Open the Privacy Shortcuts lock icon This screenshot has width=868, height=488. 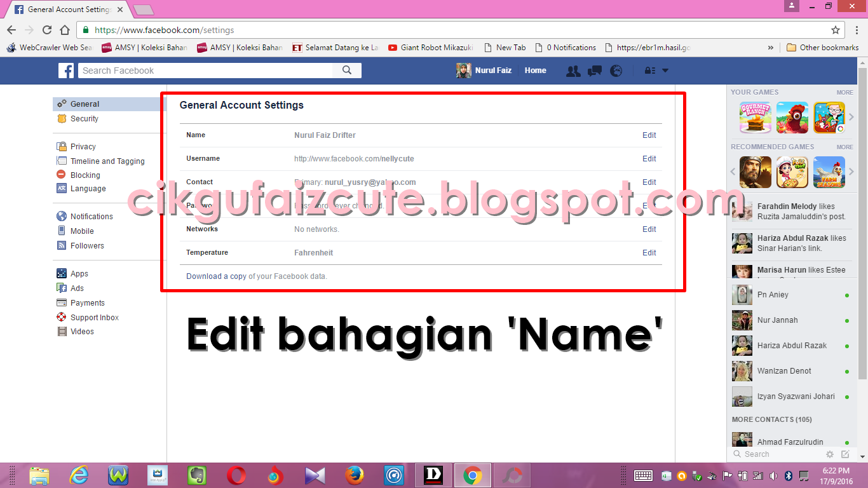pos(650,71)
